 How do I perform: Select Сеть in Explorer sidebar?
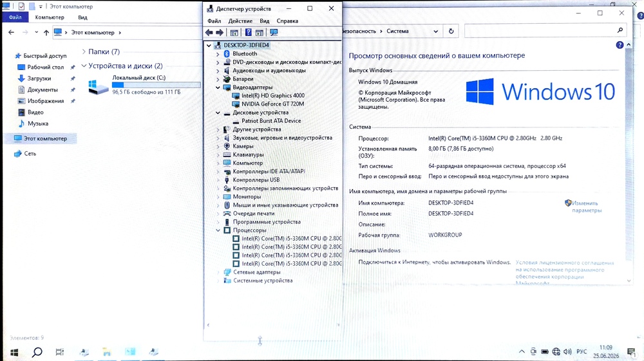[30, 153]
